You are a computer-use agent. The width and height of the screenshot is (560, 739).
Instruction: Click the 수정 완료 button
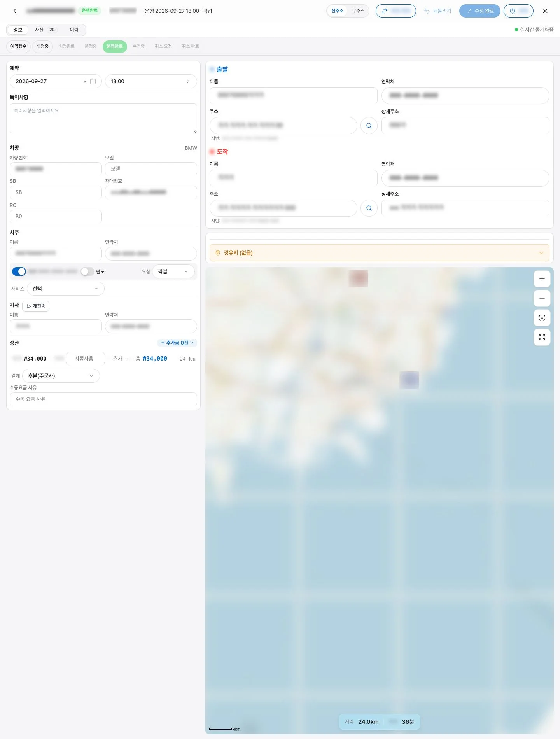pos(480,11)
